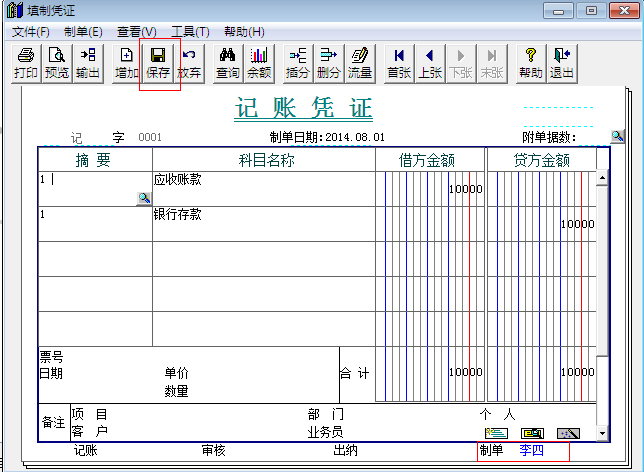Open 查询 (Query) with binoculars icon
Screen dimensions: 644x472
[228, 63]
